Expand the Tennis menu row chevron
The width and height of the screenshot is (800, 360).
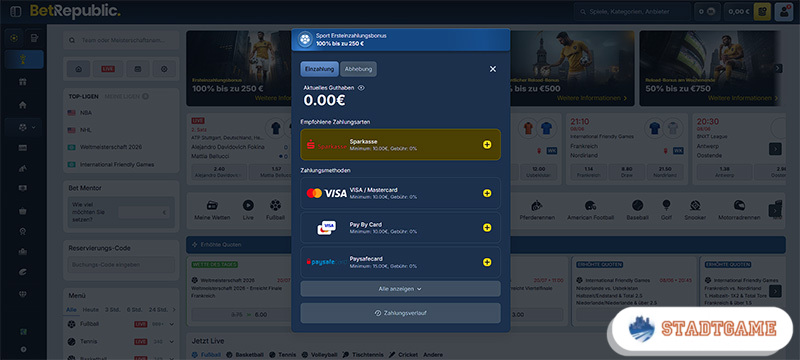click(171, 342)
